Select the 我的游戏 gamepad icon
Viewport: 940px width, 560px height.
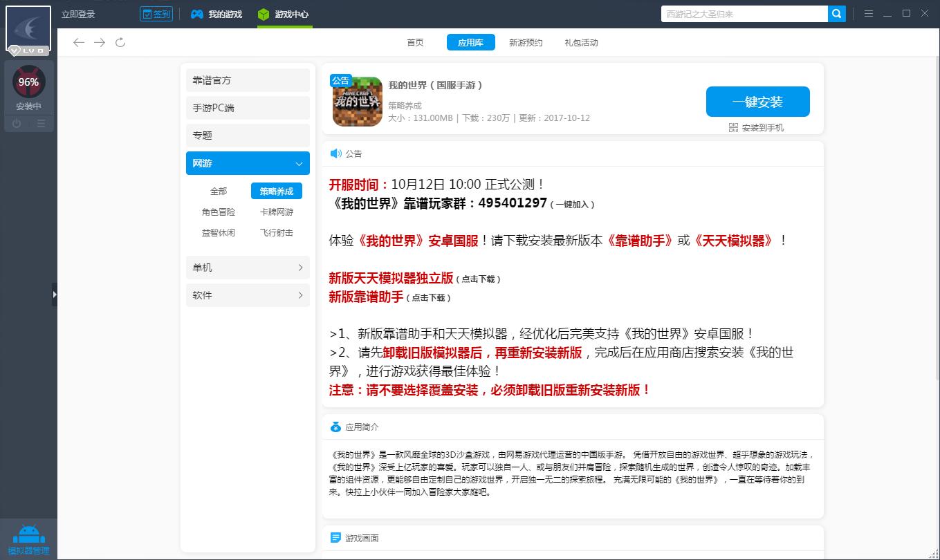(196, 13)
